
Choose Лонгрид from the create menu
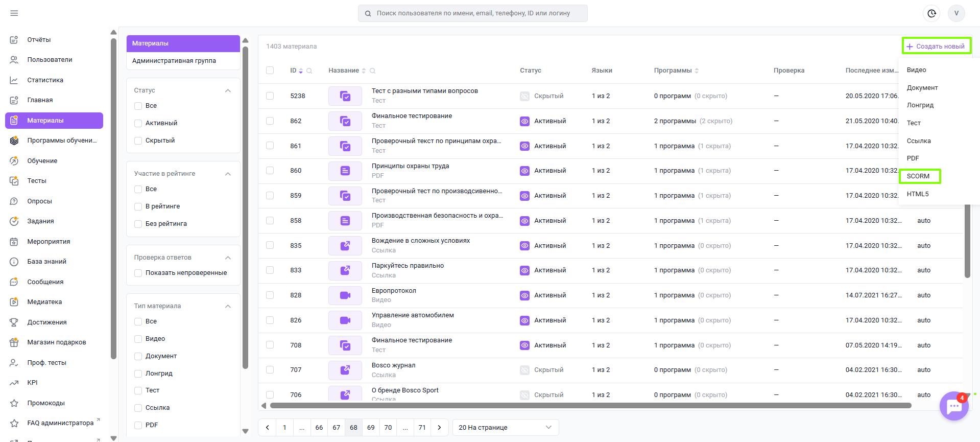click(x=920, y=105)
